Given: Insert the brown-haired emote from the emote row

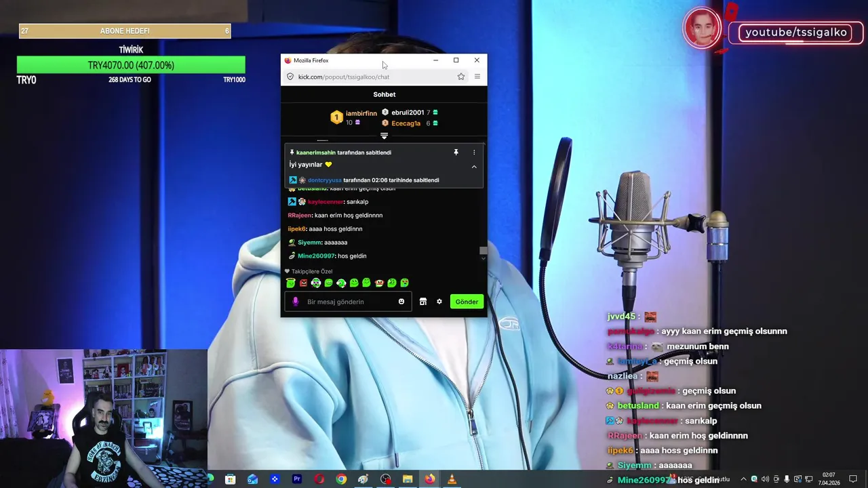Looking at the screenshot, I should 379,283.
